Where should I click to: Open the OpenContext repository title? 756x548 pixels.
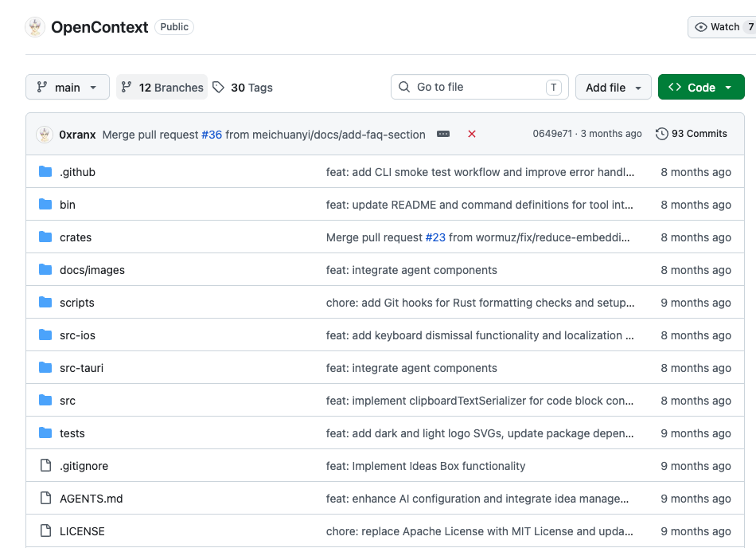coord(99,27)
